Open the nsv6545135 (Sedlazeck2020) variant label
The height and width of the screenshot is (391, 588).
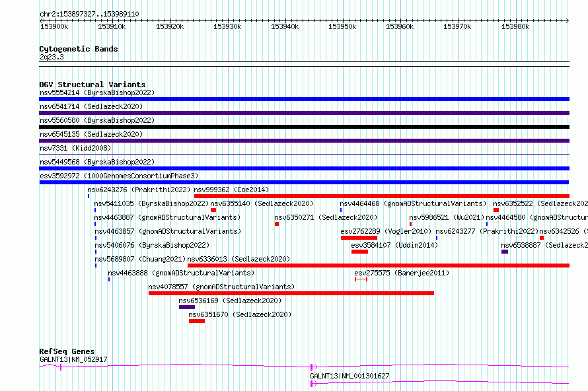pos(91,134)
